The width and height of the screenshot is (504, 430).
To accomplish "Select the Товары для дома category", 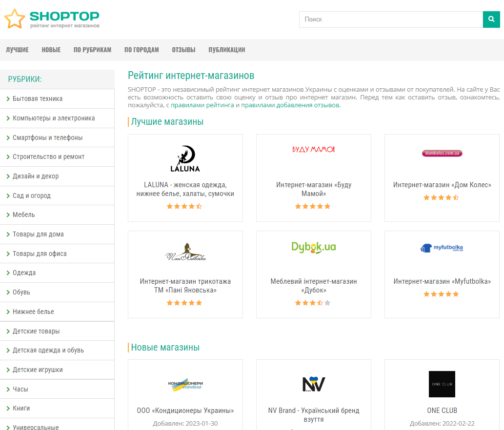I will (x=57, y=235).
